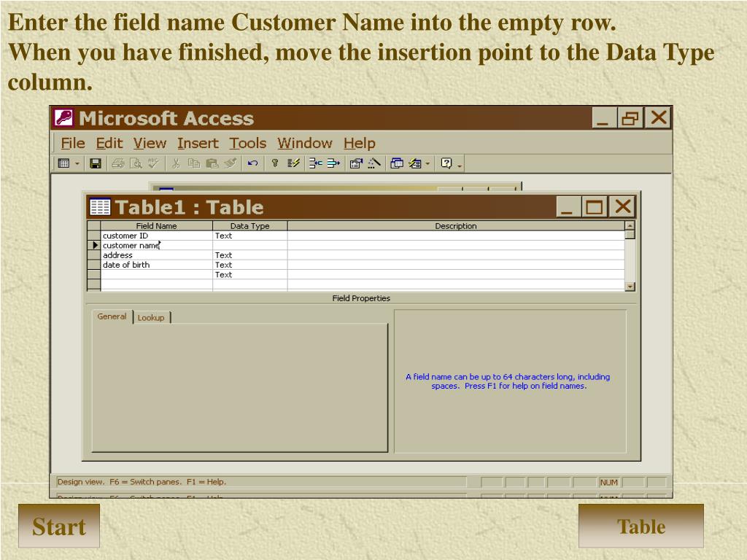Click the Spelling check icon
Viewport: 747px width, 560px height.
[x=153, y=163]
